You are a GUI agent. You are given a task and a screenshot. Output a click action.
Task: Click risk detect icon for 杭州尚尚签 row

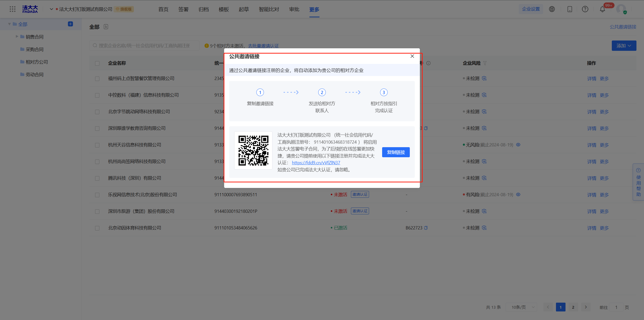484,162
